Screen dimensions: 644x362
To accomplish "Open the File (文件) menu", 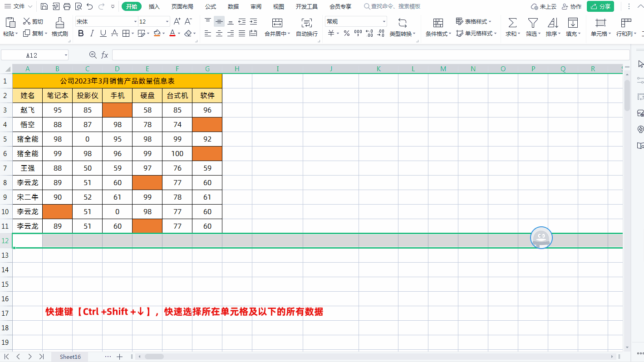I will point(19,6).
